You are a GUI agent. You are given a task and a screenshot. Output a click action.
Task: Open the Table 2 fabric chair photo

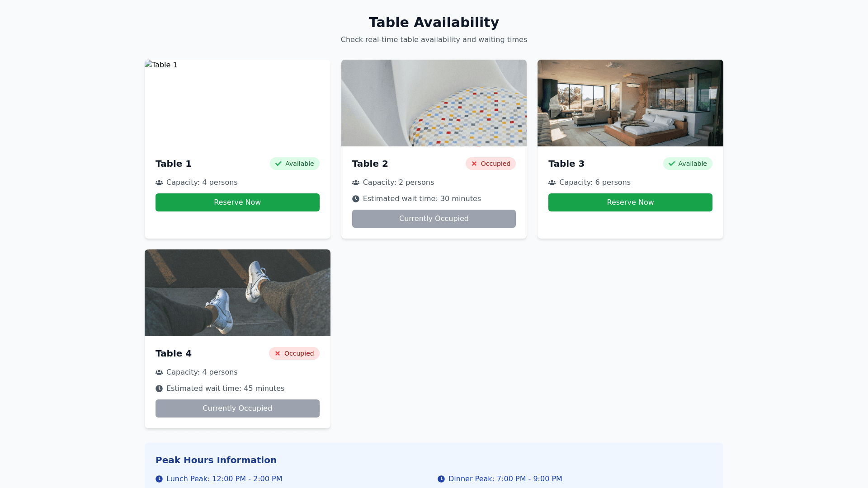tap(434, 103)
